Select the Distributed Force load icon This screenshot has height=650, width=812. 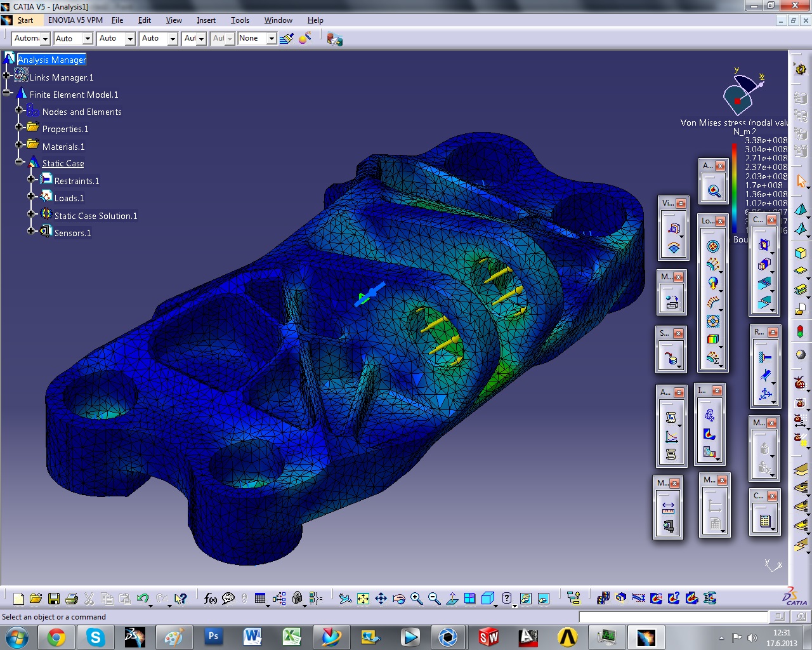pyautogui.click(x=713, y=265)
